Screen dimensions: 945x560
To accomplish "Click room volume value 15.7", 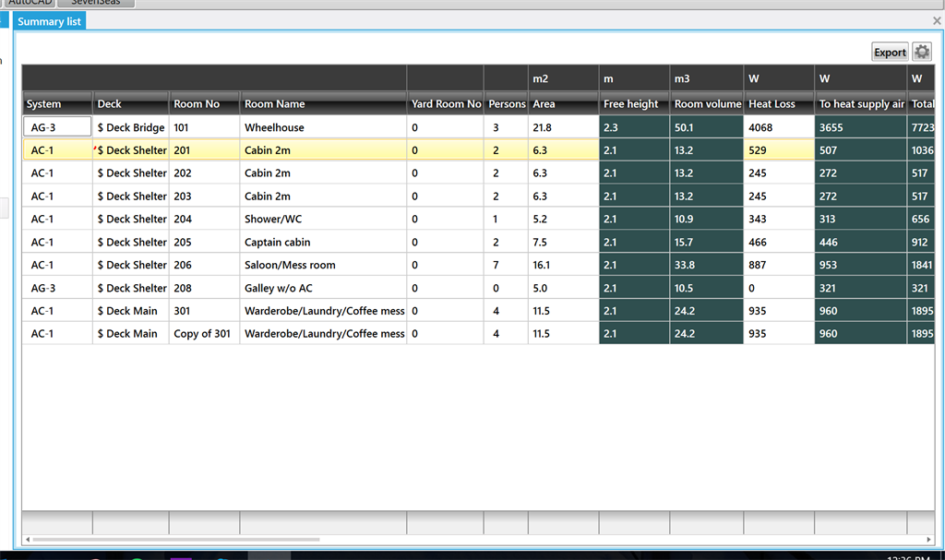I will (x=706, y=242).
